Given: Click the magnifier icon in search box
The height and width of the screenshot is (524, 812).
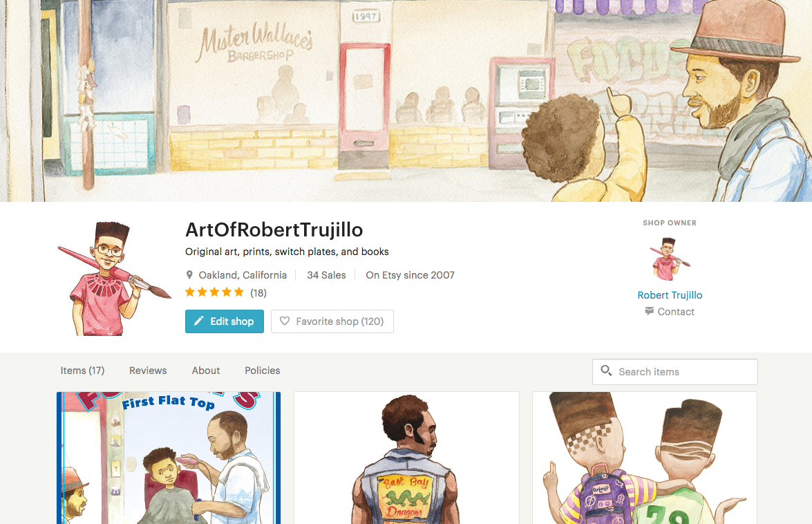Looking at the screenshot, I should 606,371.
